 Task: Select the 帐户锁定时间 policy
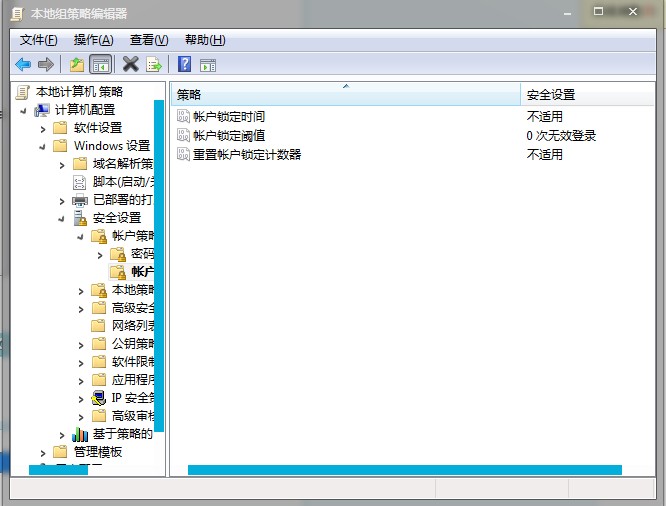(x=228, y=117)
